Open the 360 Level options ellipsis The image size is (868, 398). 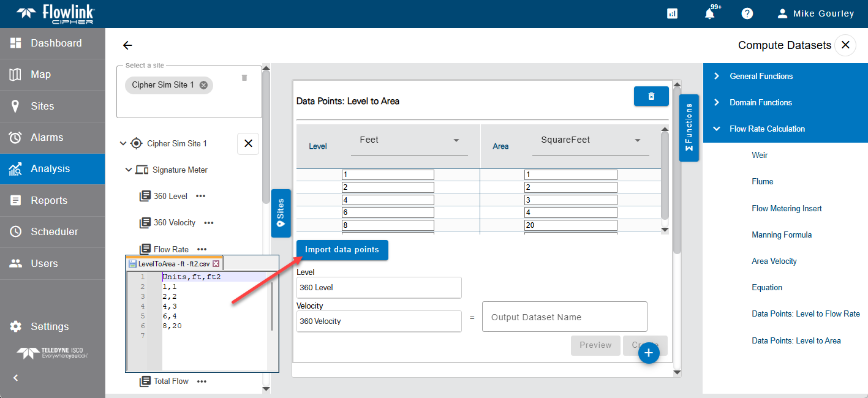click(200, 197)
